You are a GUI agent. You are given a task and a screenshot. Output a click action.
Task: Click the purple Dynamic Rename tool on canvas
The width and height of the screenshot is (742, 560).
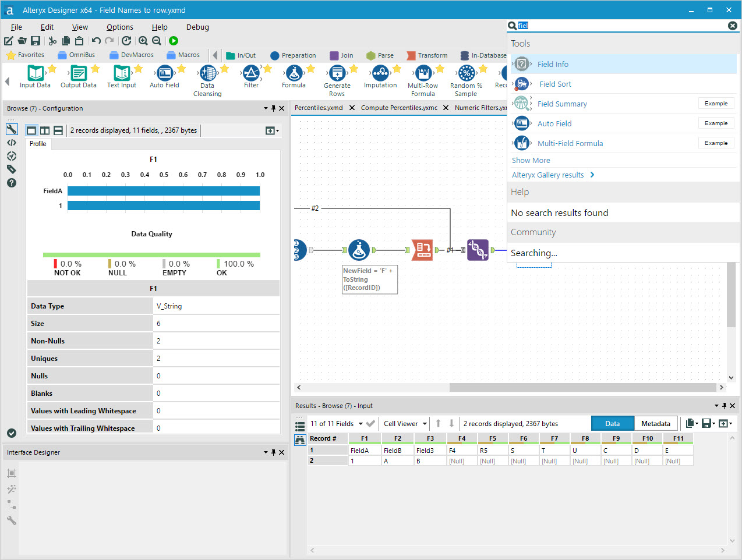[478, 250]
